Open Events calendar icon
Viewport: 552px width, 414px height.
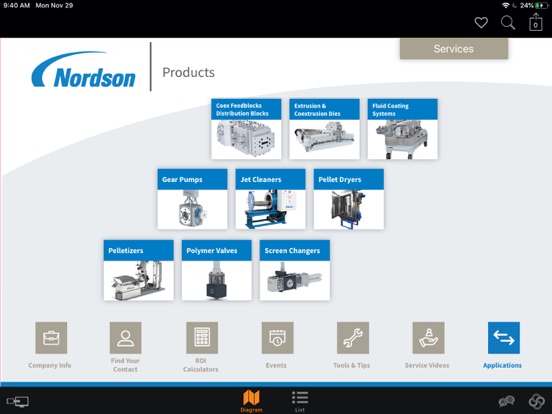click(x=277, y=338)
